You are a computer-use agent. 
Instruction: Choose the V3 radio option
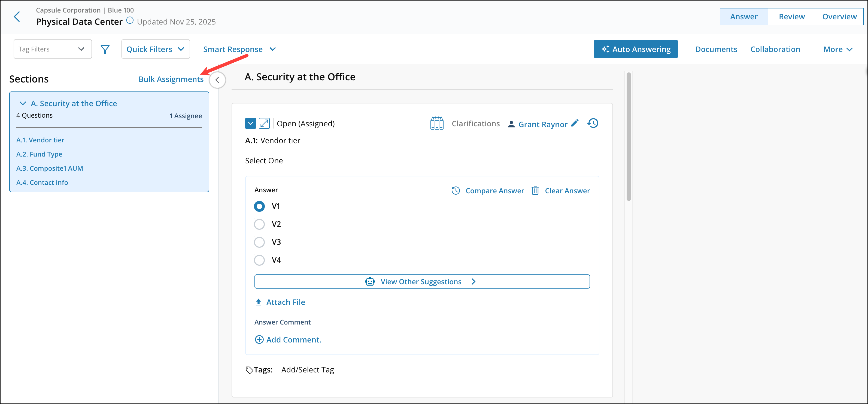pos(259,242)
